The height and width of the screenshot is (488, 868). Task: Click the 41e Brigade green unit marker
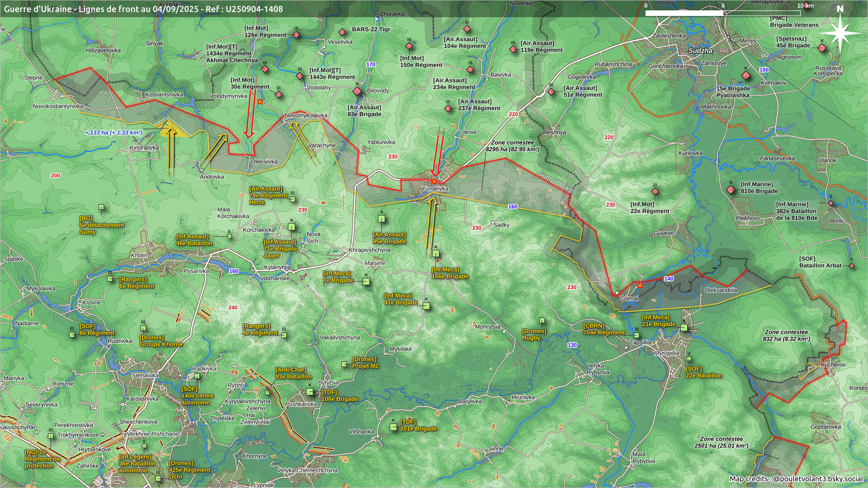426,306
